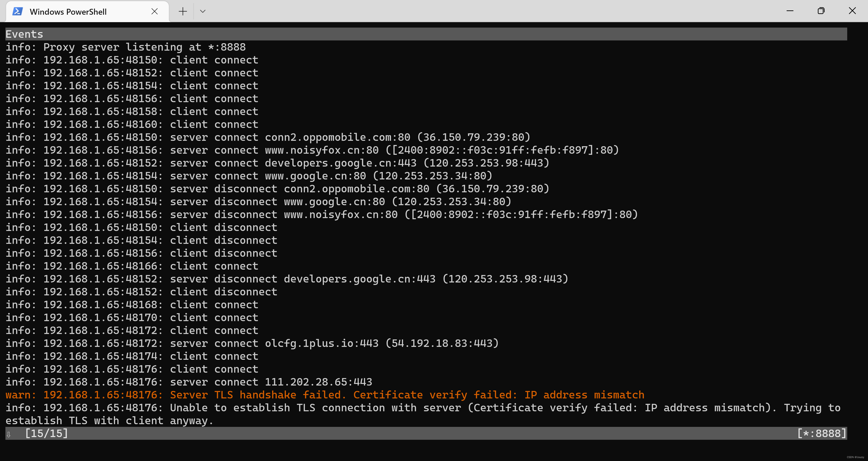
Task: Select the olcfg.1plus.io server connect entry
Action: pos(251,343)
